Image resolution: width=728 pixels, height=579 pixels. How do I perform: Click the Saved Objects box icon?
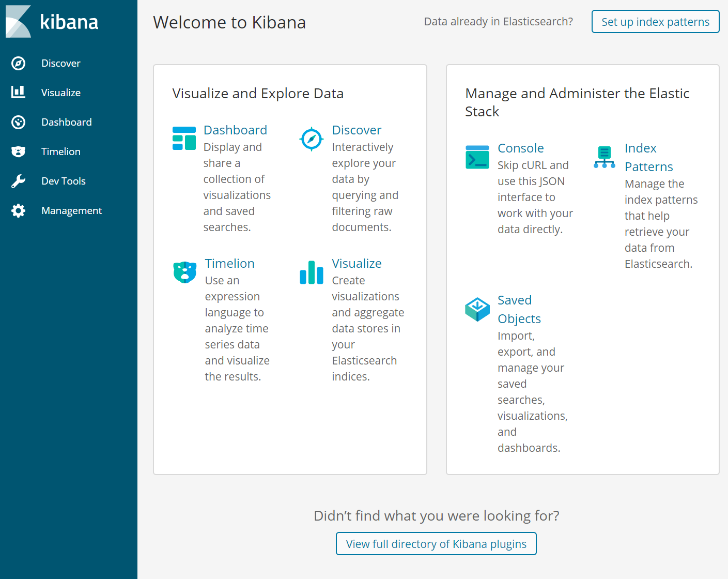click(477, 309)
